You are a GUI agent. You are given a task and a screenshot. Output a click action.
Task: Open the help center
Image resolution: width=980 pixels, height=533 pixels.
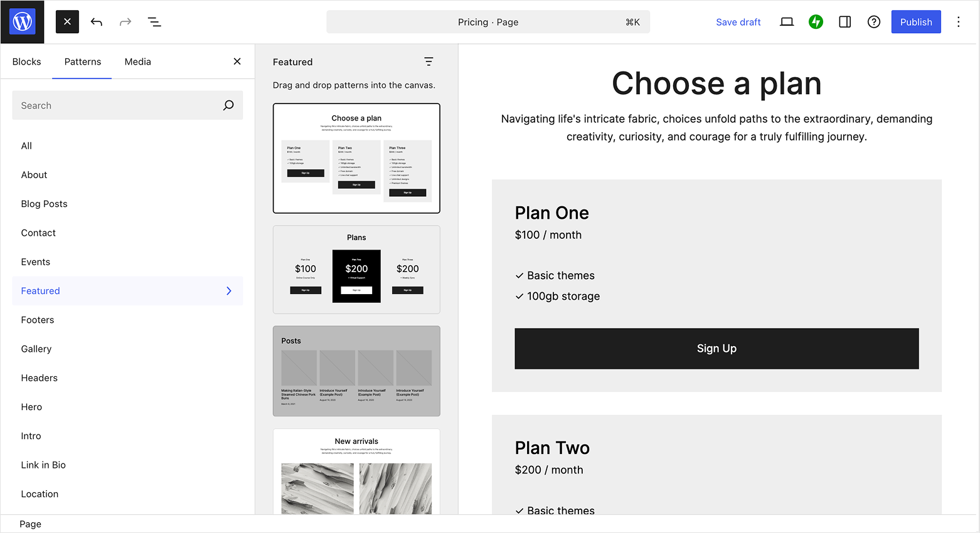tap(874, 22)
